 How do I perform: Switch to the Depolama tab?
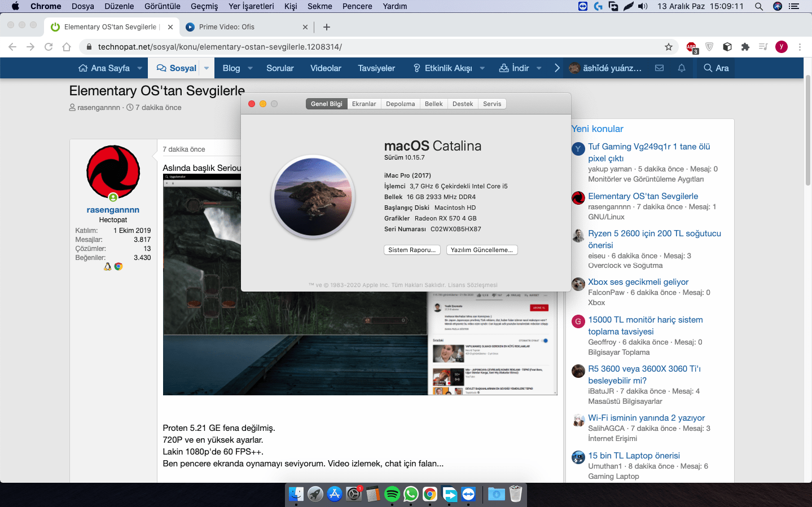click(x=400, y=104)
